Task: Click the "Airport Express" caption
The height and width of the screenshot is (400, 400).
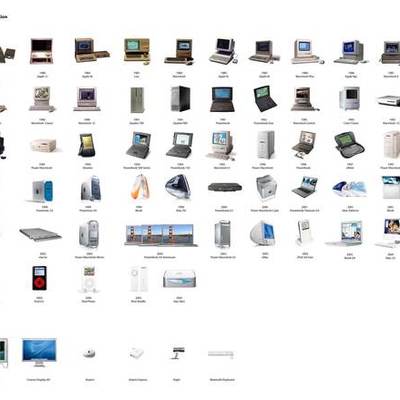Action: tap(138, 380)
